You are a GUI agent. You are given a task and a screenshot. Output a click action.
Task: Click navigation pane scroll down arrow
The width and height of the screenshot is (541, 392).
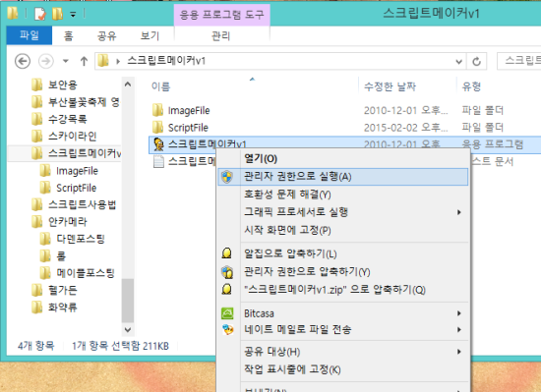[128, 330]
